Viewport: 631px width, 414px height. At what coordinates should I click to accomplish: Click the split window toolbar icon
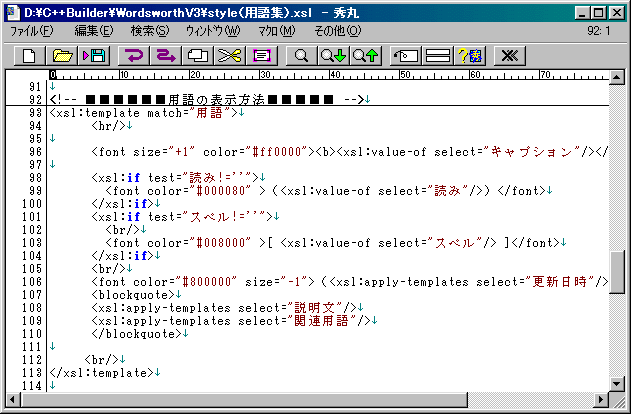click(x=437, y=55)
